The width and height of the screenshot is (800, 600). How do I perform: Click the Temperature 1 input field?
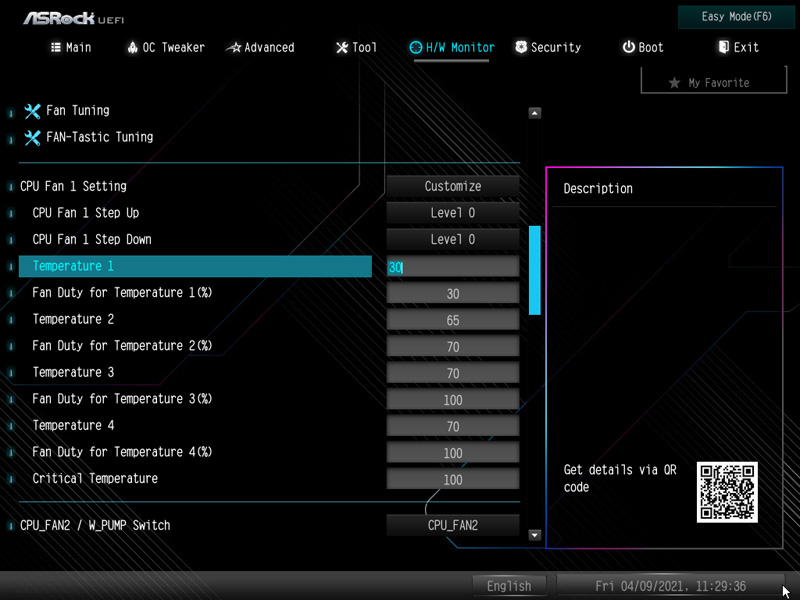(x=453, y=267)
